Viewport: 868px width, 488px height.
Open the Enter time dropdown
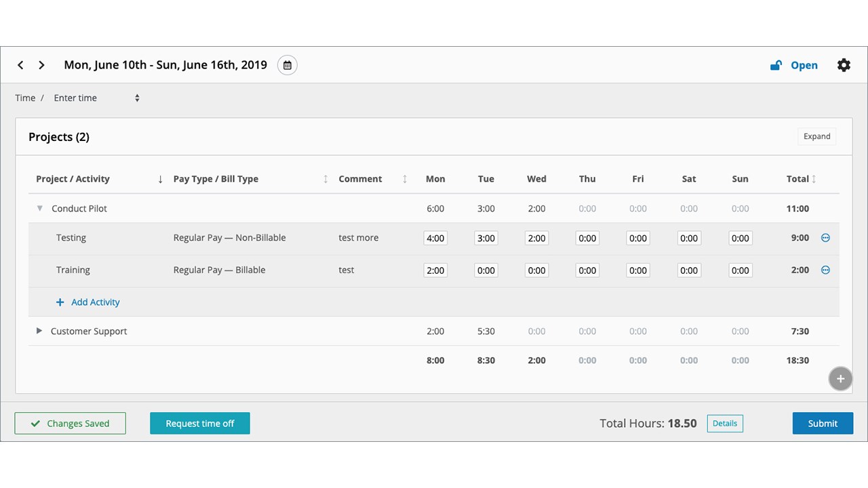point(96,98)
